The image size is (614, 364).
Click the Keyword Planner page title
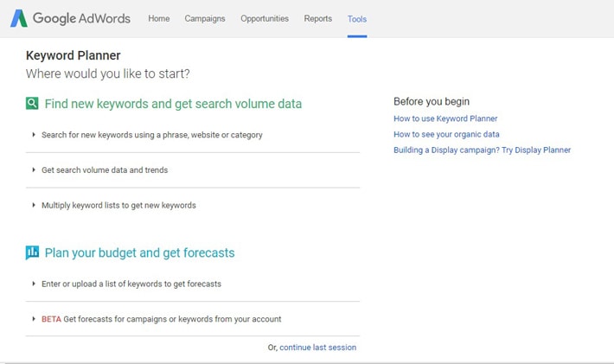point(74,55)
